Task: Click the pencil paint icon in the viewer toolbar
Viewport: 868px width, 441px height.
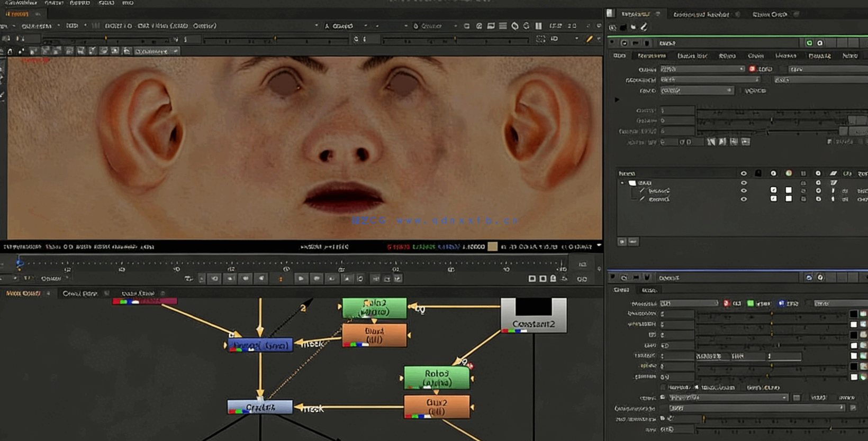Action: coord(589,39)
